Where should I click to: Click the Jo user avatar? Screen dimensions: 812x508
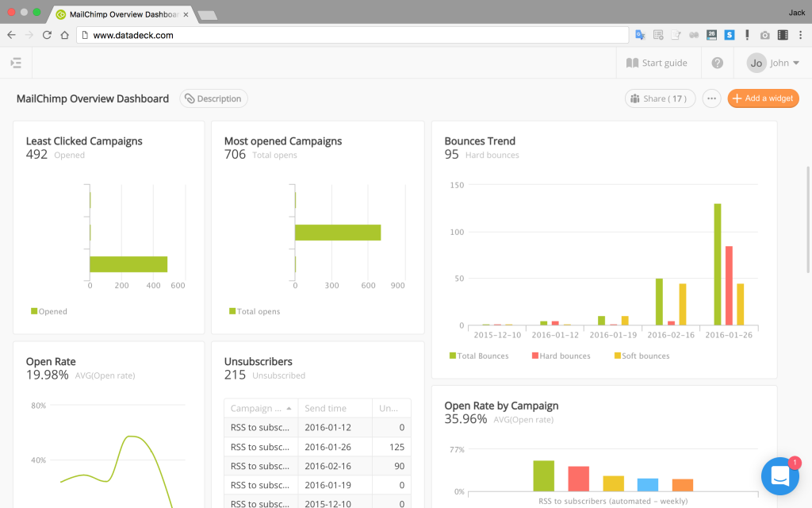[x=756, y=63]
